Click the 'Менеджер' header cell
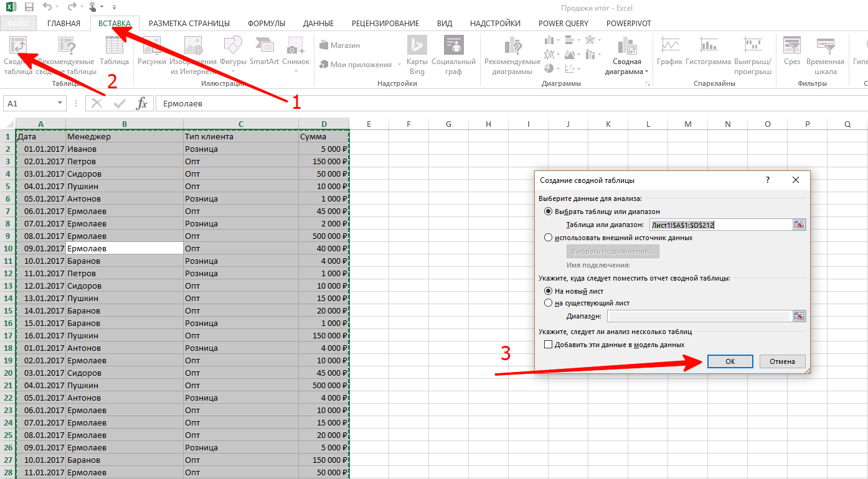This screenshot has height=479, width=868. [125, 136]
